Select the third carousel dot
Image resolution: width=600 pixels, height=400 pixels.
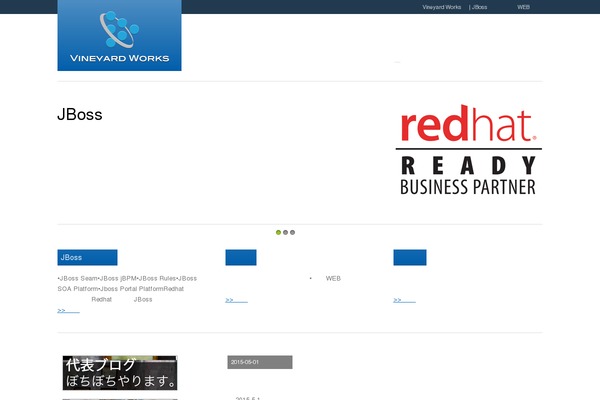(x=292, y=232)
